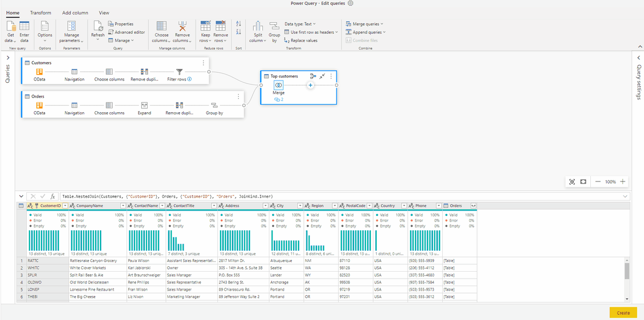Viewport: 644px width, 320px height.
Task: Collapse the Top customers query node
Action: click(x=321, y=76)
